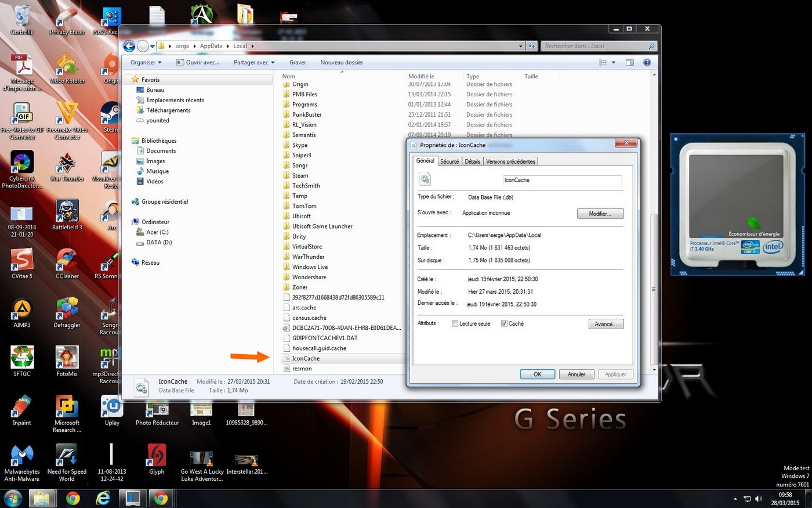Click Graver in the Explorer toolbar
The image size is (812, 508).
point(298,62)
